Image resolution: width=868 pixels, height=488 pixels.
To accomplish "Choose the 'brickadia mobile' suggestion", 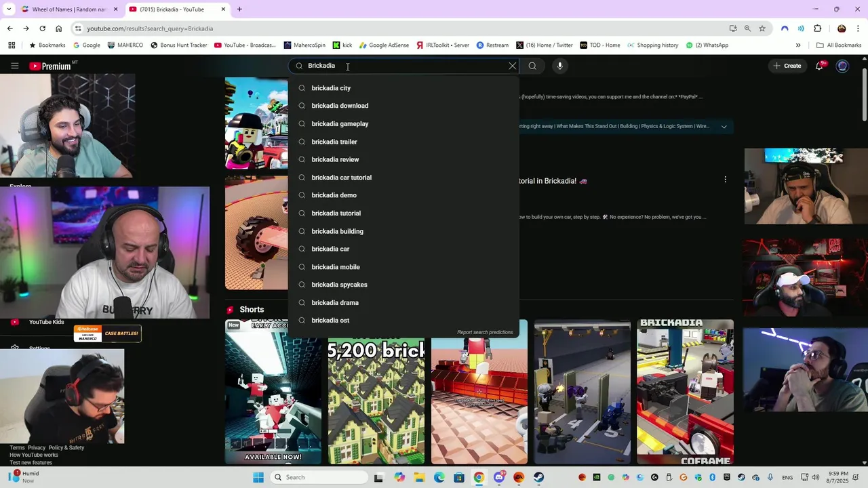I will tap(403, 267).
